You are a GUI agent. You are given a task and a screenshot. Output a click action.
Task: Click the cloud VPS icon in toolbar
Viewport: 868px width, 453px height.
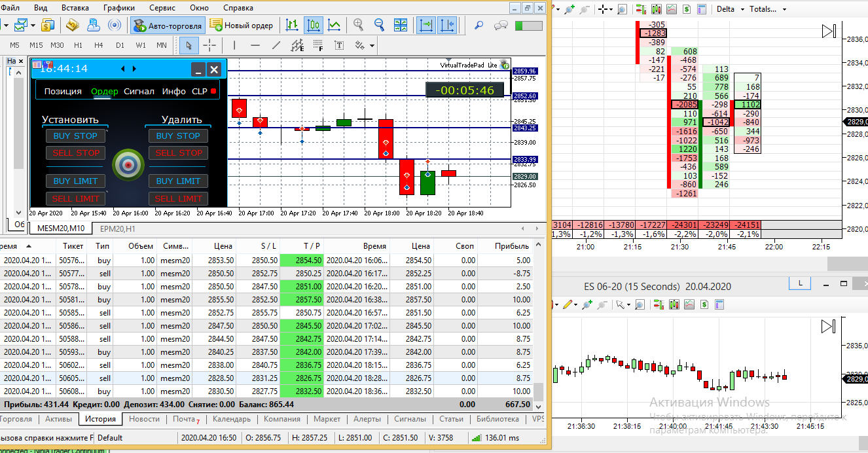click(93, 26)
